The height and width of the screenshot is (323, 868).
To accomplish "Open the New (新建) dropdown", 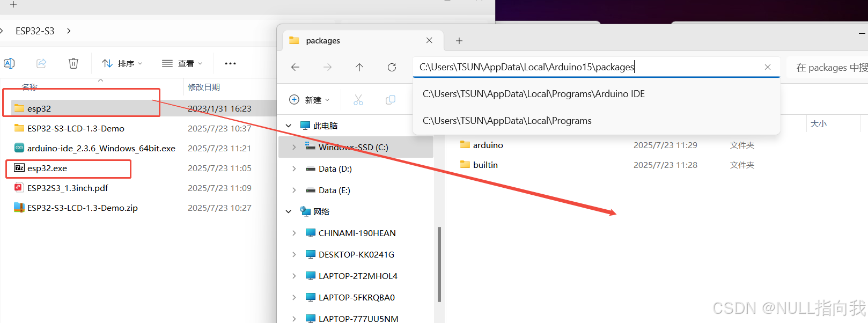I will (x=310, y=100).
